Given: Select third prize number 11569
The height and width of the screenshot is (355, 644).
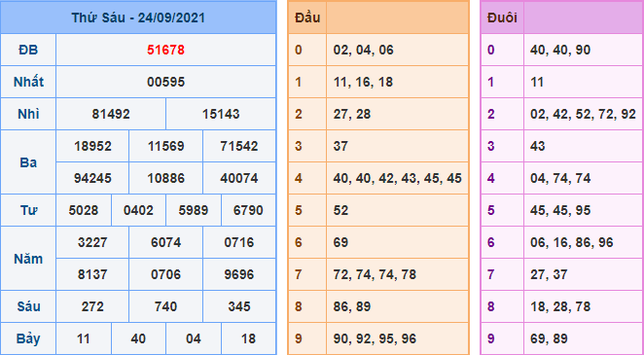Looking at the screenshot, I should pos(166,146).
